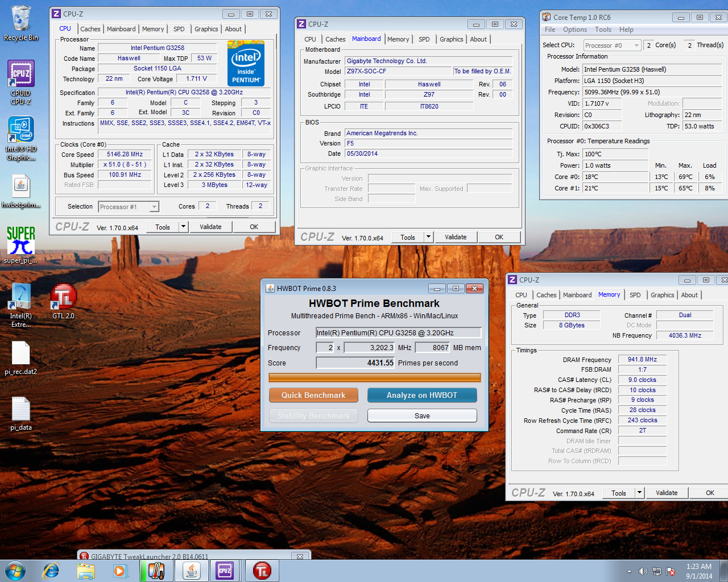Open the Options menu in Core Temp

tap(575, 30)
